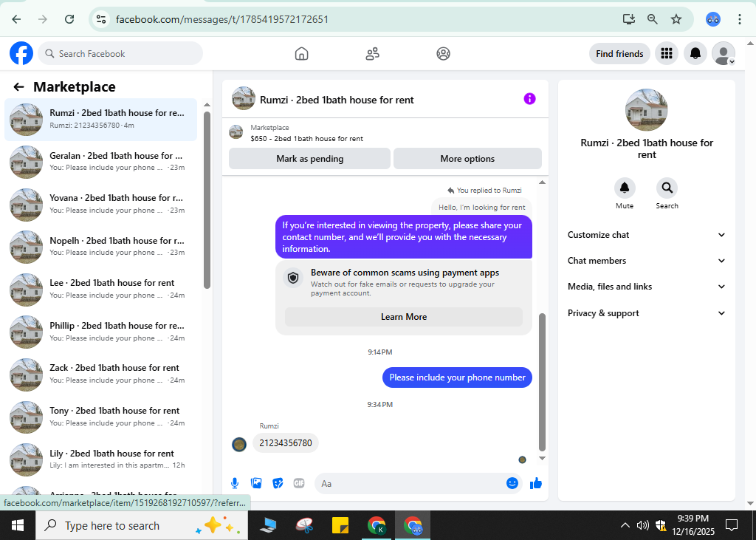Click the browser reload icon

(x=69, y=19)
